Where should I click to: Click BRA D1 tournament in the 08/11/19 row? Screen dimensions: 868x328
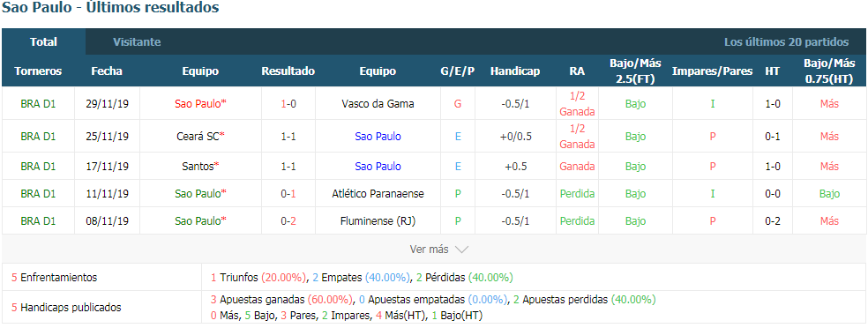38,220
